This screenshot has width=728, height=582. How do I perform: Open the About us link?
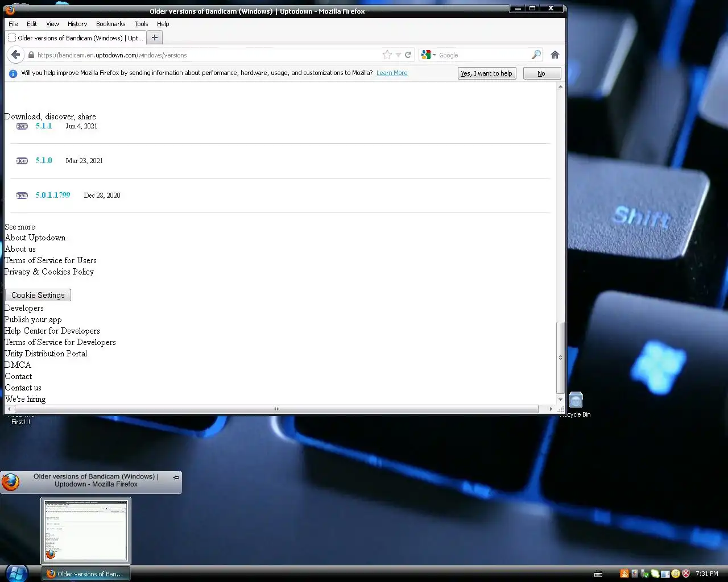20,249
